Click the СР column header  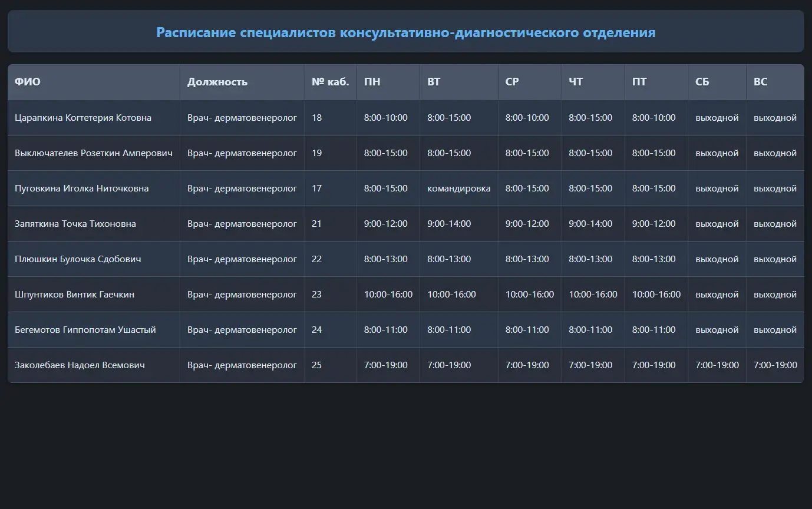pyautogui.click(x=512, y=82)
